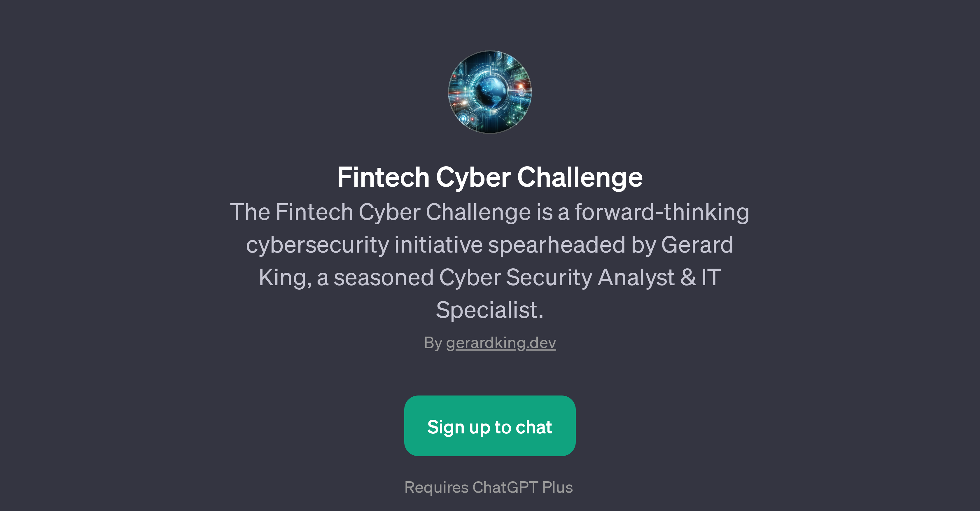Click the author link under the description

501,342
